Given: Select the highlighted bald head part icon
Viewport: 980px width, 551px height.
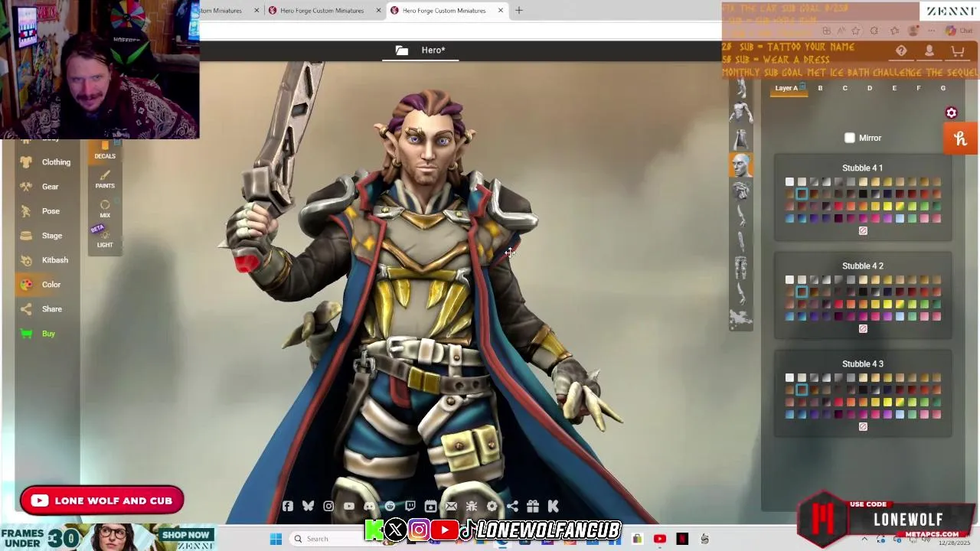Looking at the screenshot, I should (741, 165).
